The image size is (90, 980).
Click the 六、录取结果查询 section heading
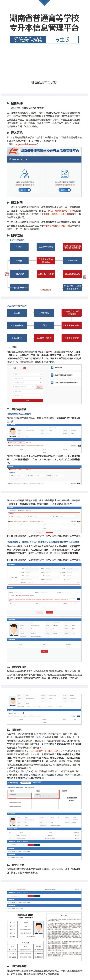17,966
